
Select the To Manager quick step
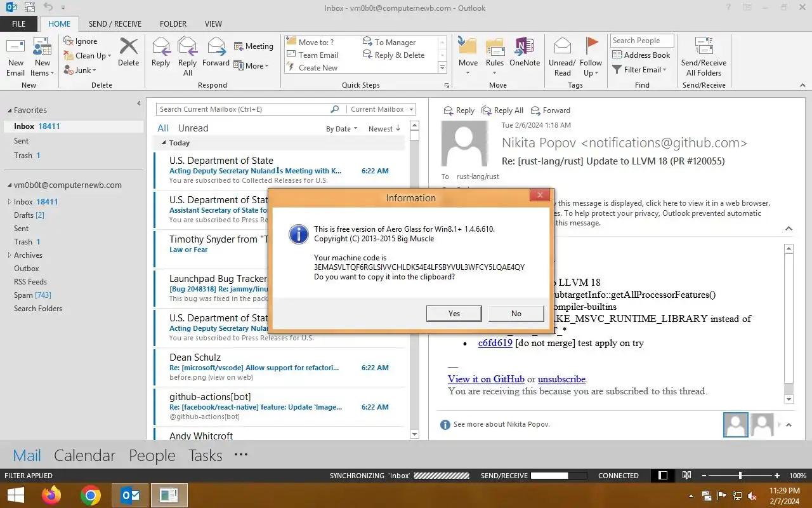click(x=390, y=43)
